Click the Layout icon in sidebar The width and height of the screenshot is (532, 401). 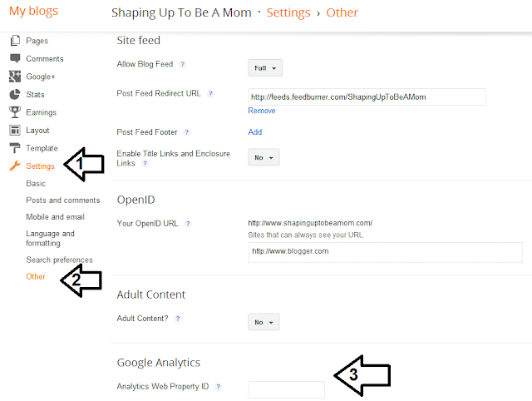[15, 131]
